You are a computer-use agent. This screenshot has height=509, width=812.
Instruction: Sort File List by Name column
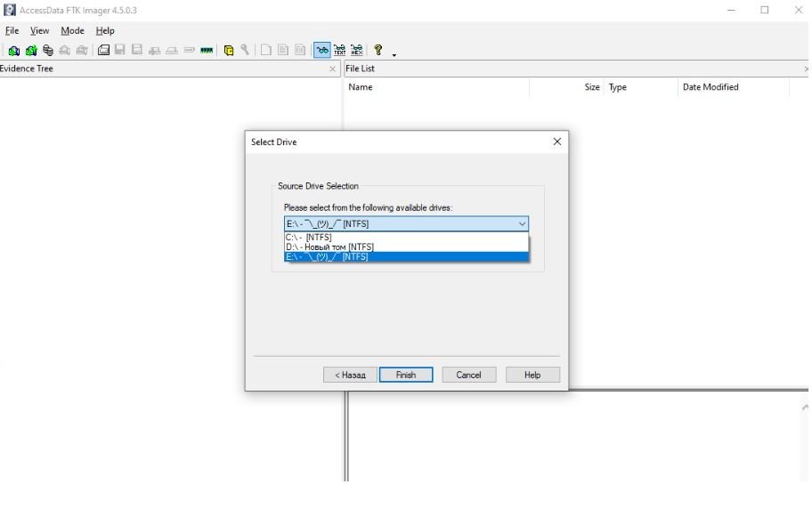coord(436,87)
